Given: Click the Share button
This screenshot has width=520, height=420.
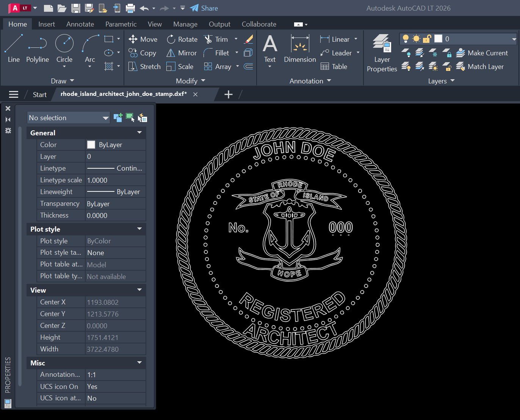Looking at the screenshot, I should click(x=204, y=8).
